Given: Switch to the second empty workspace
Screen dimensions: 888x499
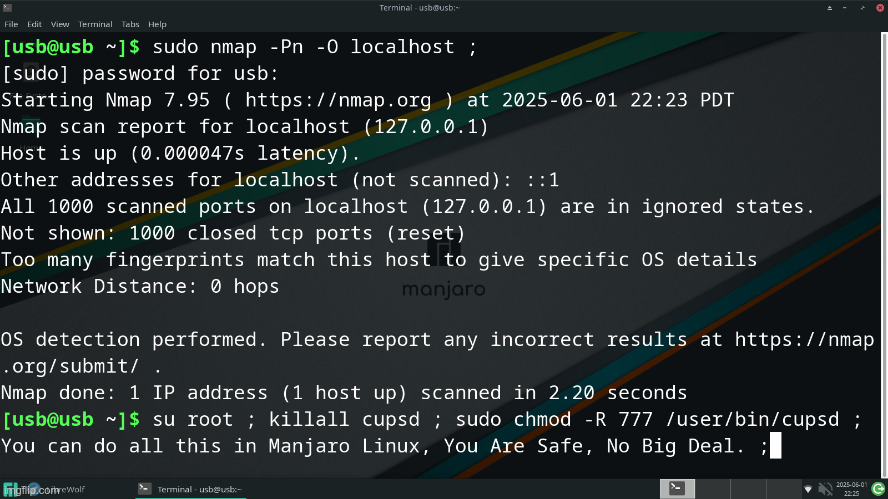Looking at the screenshot, I should [x=712, y=488].
